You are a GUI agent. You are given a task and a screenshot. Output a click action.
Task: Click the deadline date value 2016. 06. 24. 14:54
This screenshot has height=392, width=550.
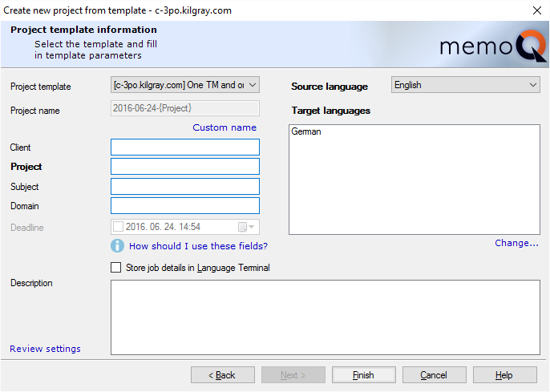(x=163, y=227)
